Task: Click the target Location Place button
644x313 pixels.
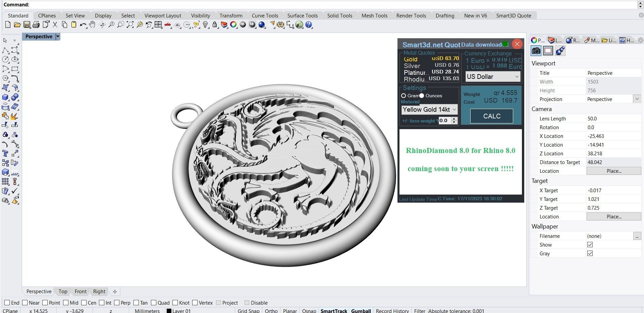Action: point(614,216)
